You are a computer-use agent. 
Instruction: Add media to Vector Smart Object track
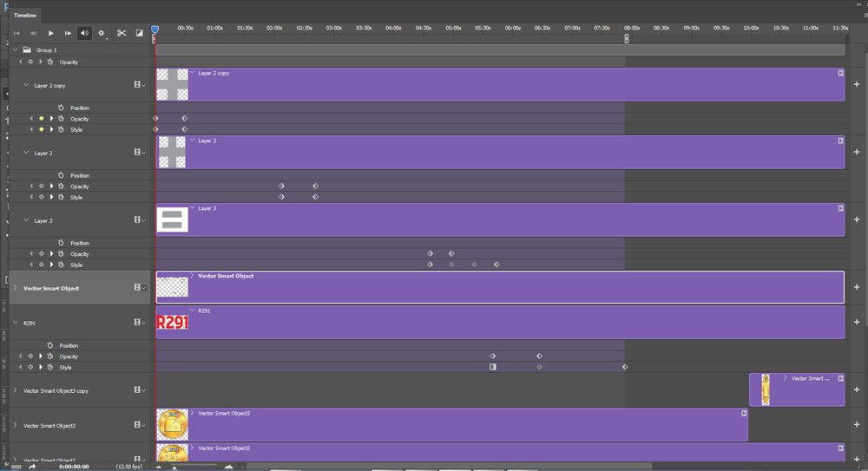point(857,287)
